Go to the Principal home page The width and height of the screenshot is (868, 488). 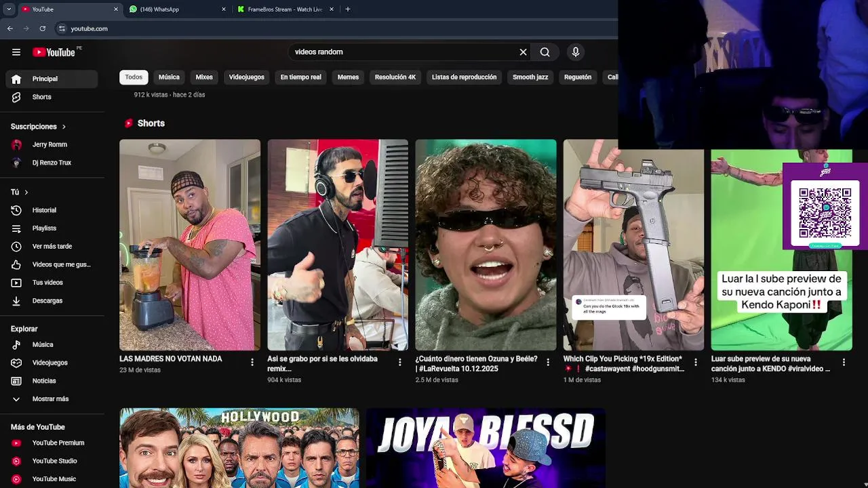click(x=52, y=79)
